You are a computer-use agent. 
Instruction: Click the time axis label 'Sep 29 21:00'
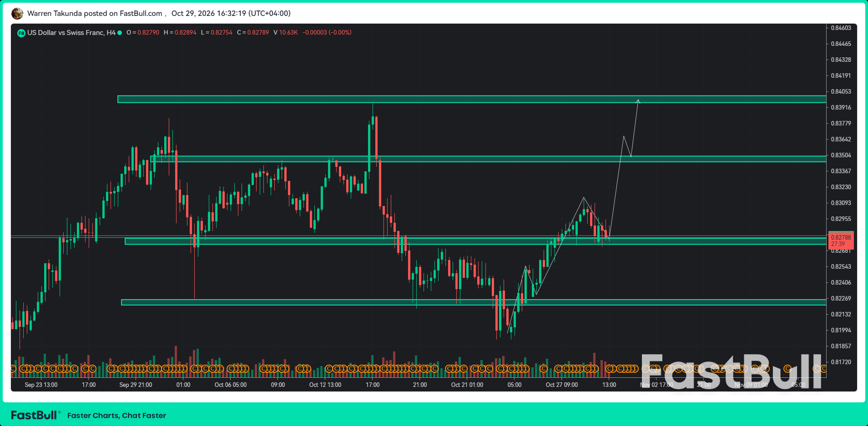click(136, 385)
